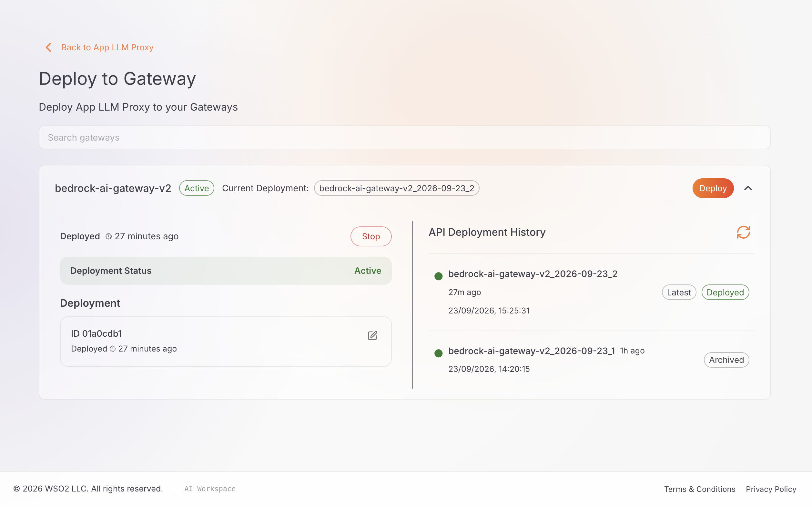The height and width of the screenshot is (506, 812).
Task: Click the green Active status value
Action: click(x=368, y=271)
